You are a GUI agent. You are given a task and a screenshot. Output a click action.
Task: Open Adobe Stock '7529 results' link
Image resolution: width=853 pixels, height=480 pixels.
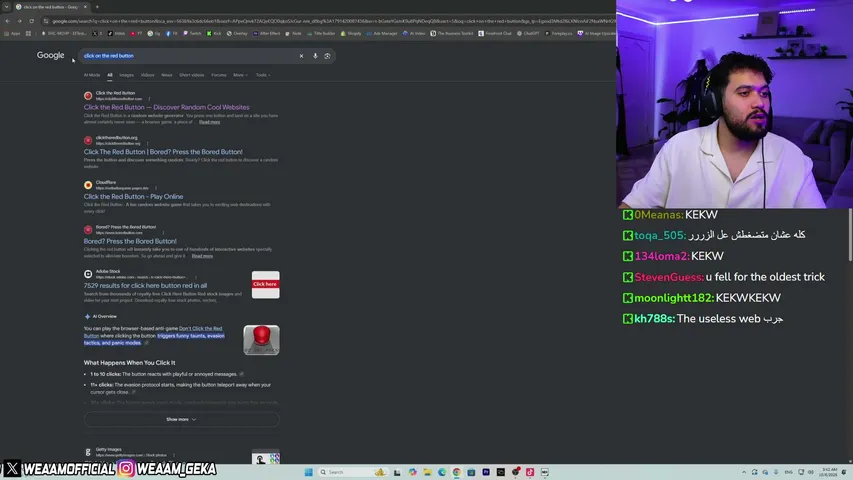(145, 285)
